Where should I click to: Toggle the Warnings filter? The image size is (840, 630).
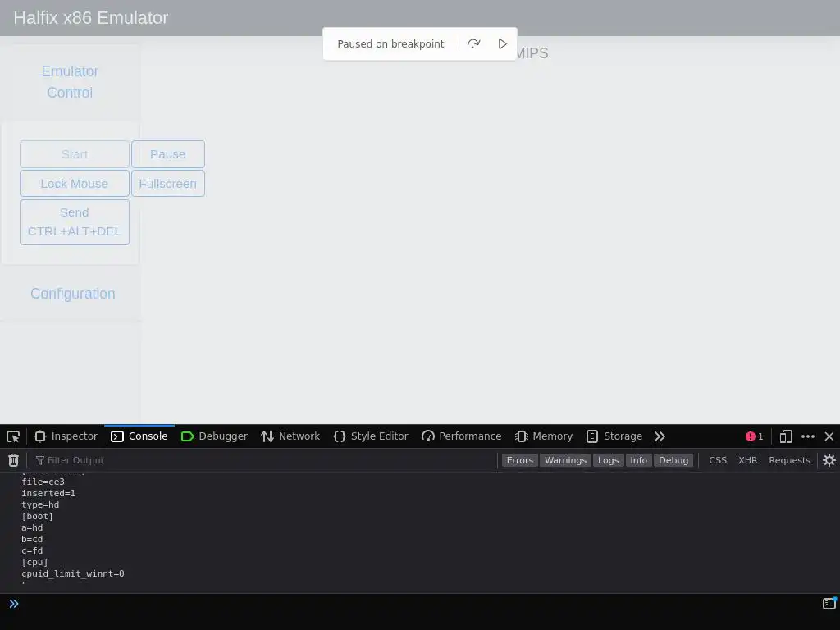point(565,460)
